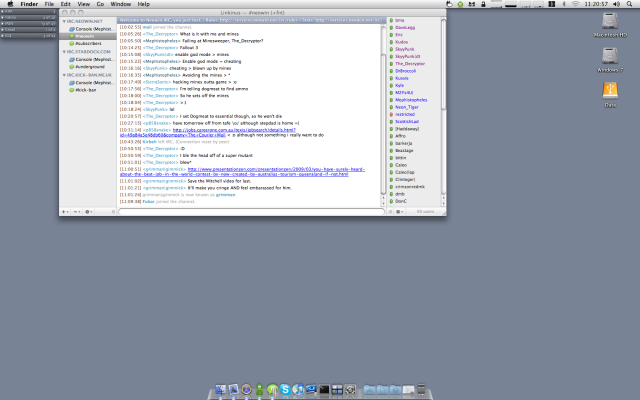640x400 pixels.
Task: Open the Windows 7 drive icon
Action: click(x=609, y=60)
